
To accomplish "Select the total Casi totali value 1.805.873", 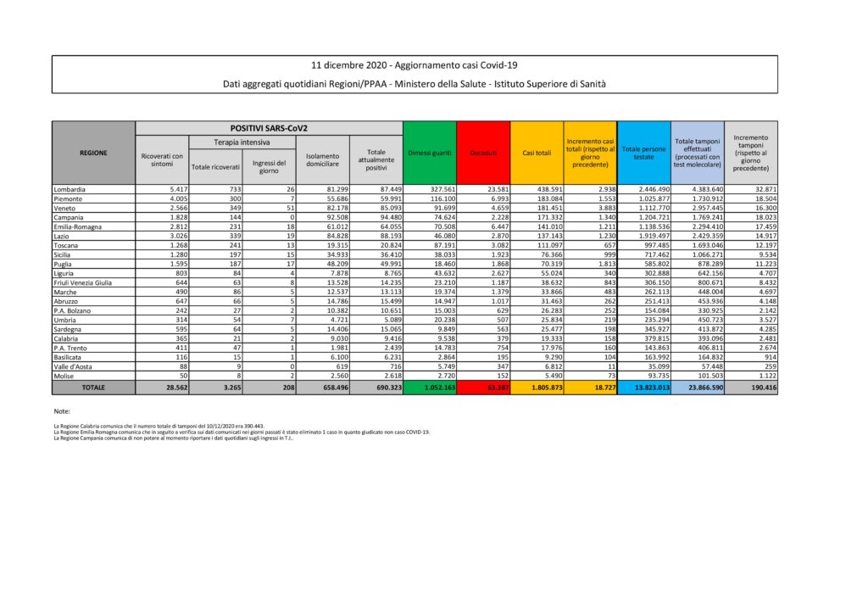I will pos(536,386).
